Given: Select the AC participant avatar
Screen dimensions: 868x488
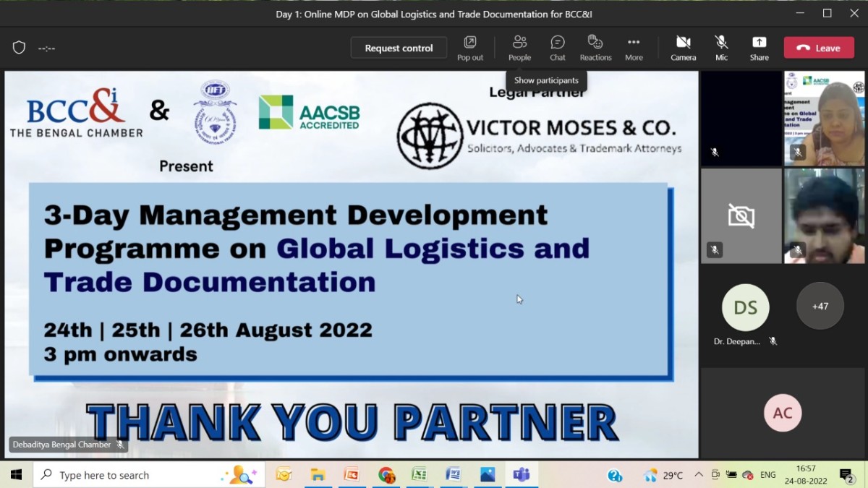Looking at the screenshot, I should tap(783, 414).
